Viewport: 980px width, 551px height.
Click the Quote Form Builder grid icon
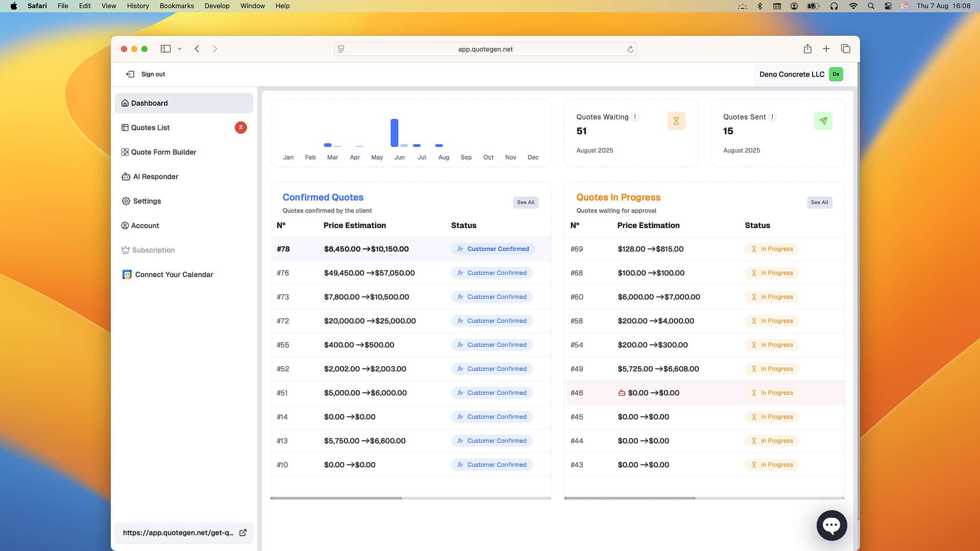click(x=125, y=152)
